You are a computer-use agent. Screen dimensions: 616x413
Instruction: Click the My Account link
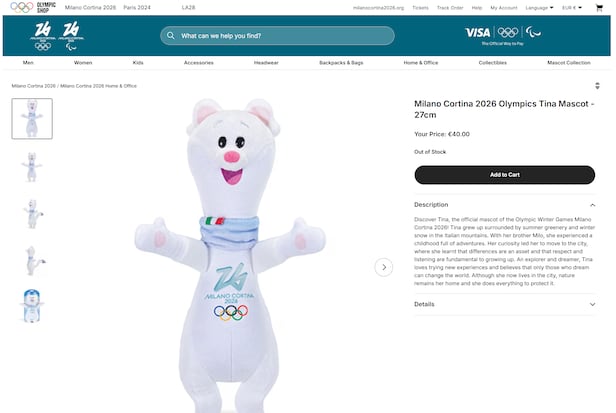tap(504, 7)
